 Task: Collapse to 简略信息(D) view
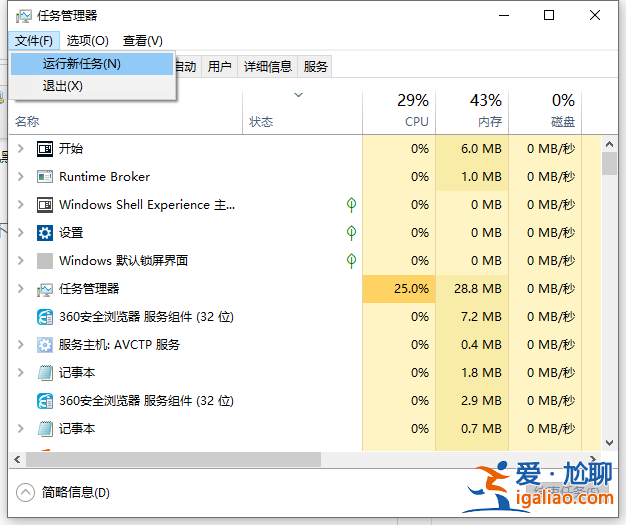63,493
